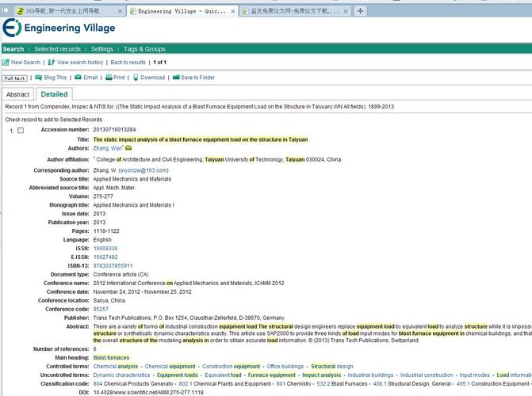Image resolution: width=532 pixels, height=396 pixels.
Task: Click the Full text button
Action: 14,78
